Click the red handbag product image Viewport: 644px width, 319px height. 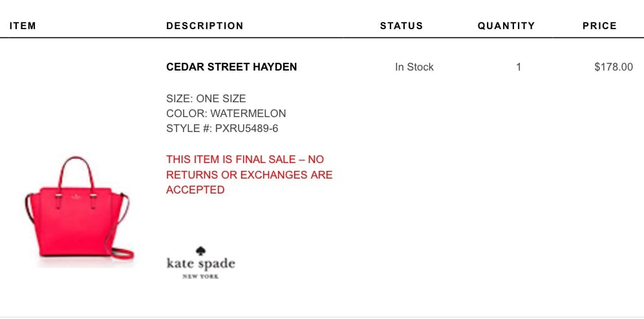coord(80,208)
